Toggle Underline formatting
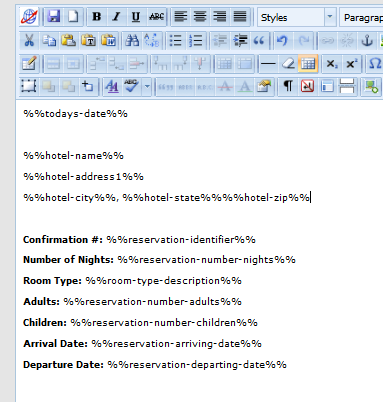The height and width of the screenshot is (402, 383). [x=136, y=17]
